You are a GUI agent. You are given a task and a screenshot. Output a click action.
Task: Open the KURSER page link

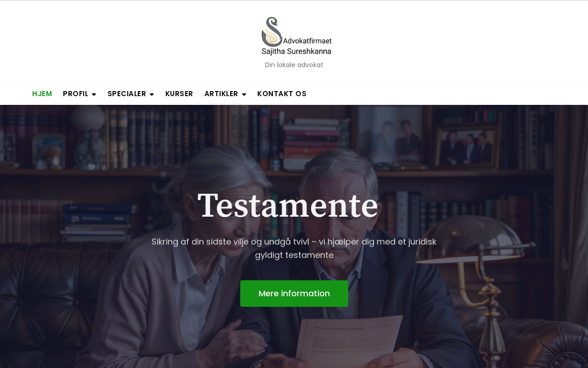coord(179,94)
